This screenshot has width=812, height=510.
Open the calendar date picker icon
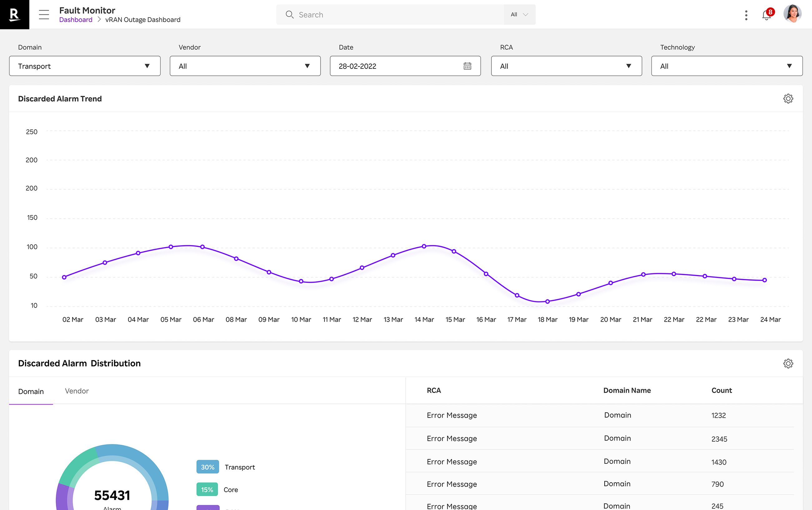point(467,66)
